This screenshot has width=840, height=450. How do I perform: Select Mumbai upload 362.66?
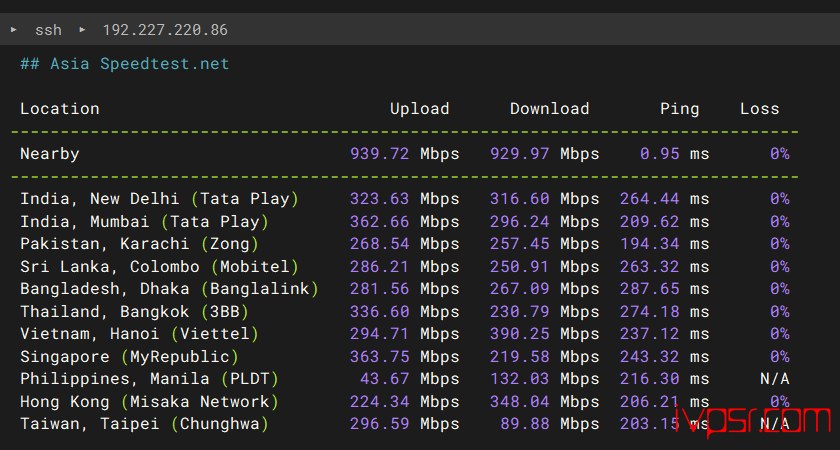click(379, 221)
